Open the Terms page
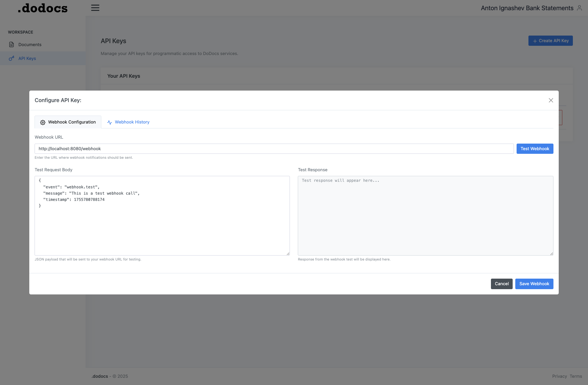 [575, 376]
